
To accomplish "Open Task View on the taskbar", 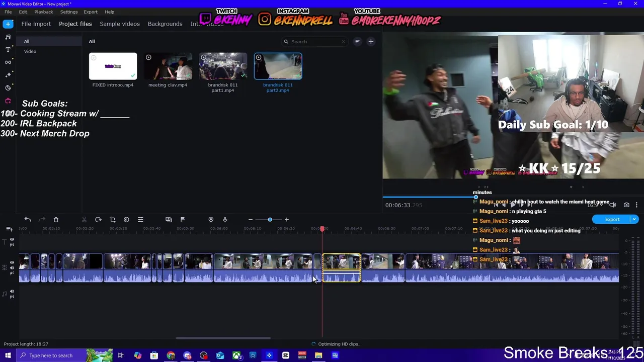I will pyautogui.click(x=121, y=355).
